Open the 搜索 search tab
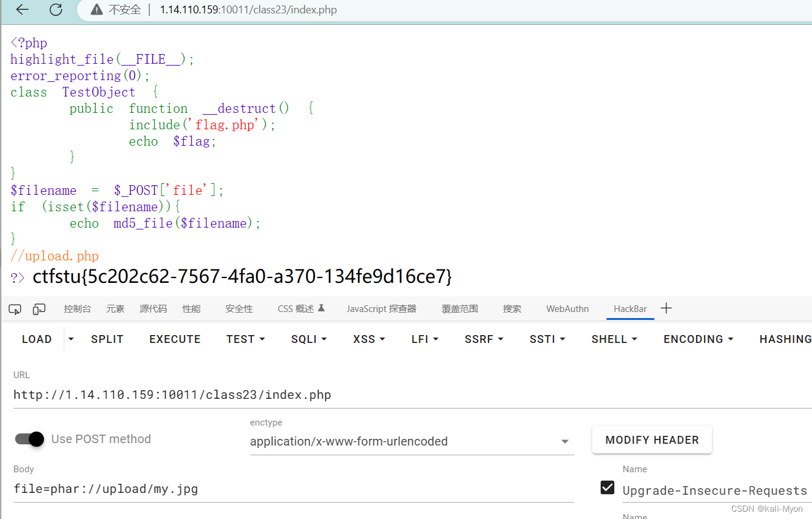 pyautogui.click(x=512, y=309)
